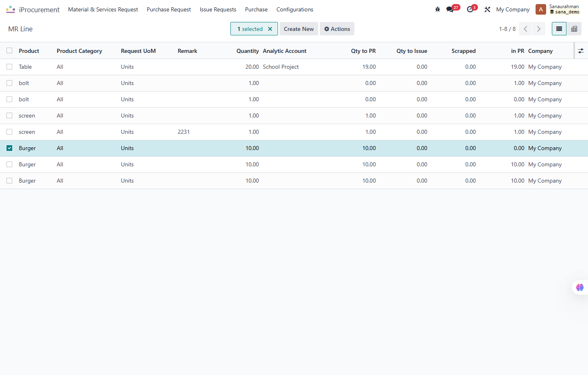Screen dimensions: 588x375
Task: Open the Issue Requests menu
Action: pyautogui.click(x=218, y=9)
